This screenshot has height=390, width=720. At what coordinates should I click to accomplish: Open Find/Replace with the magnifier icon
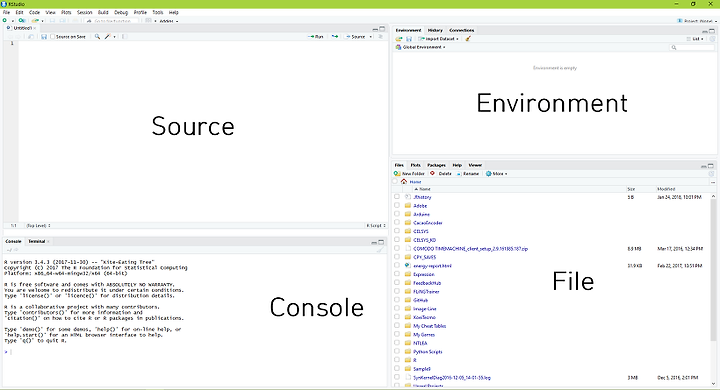pos(97,37)
